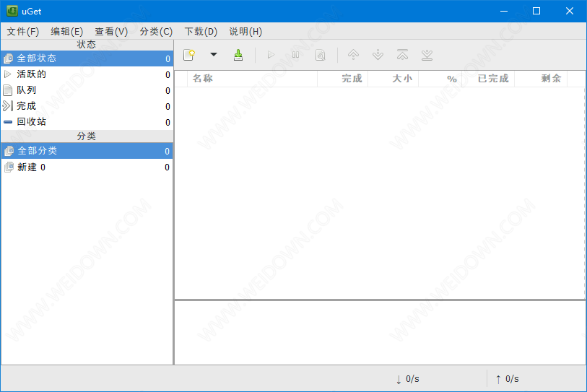Click the new download icon in toolbar
Viewport: 587px width, 392px height.
click(189, 55)
